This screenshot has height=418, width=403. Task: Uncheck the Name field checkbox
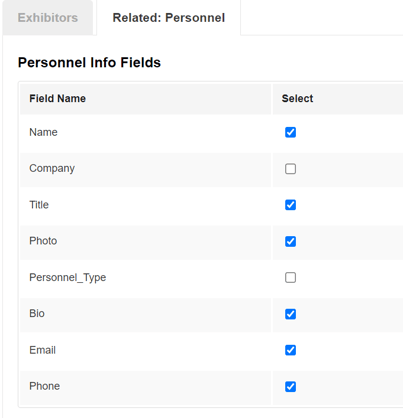[290, 132]
